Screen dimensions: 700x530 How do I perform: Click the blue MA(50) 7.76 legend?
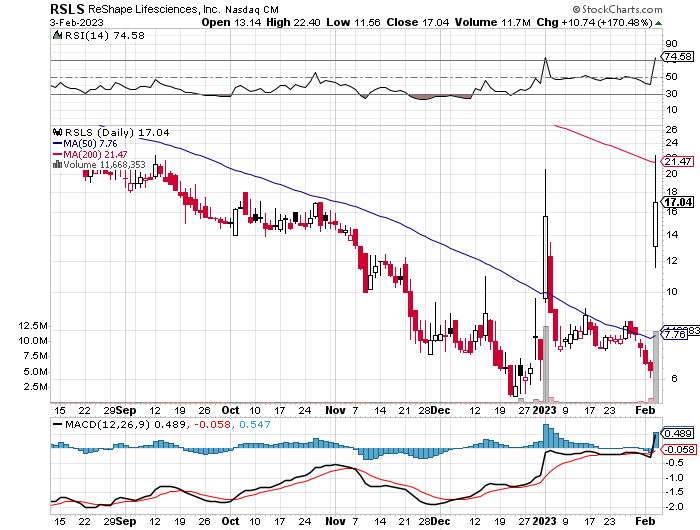85,144
